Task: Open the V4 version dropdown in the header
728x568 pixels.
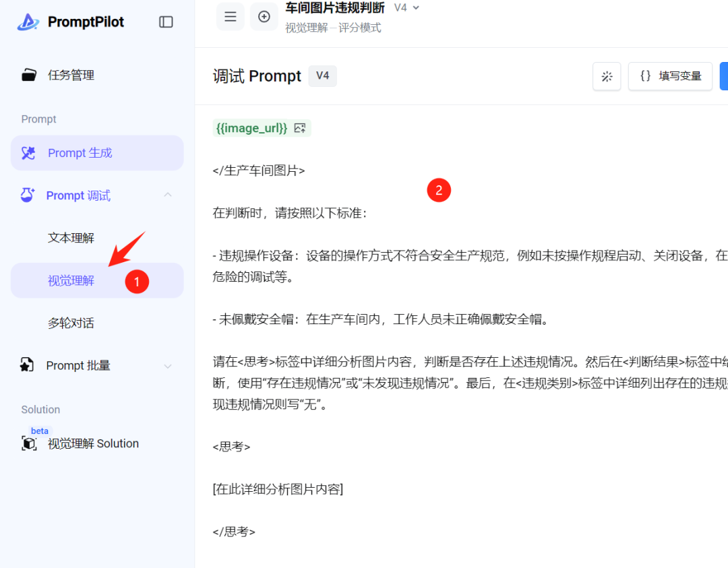Action: [x=407, y=8]
